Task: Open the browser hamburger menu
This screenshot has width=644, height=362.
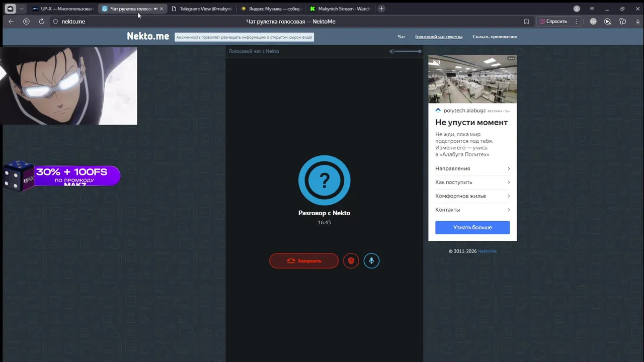Action: (x=592, y=9)
